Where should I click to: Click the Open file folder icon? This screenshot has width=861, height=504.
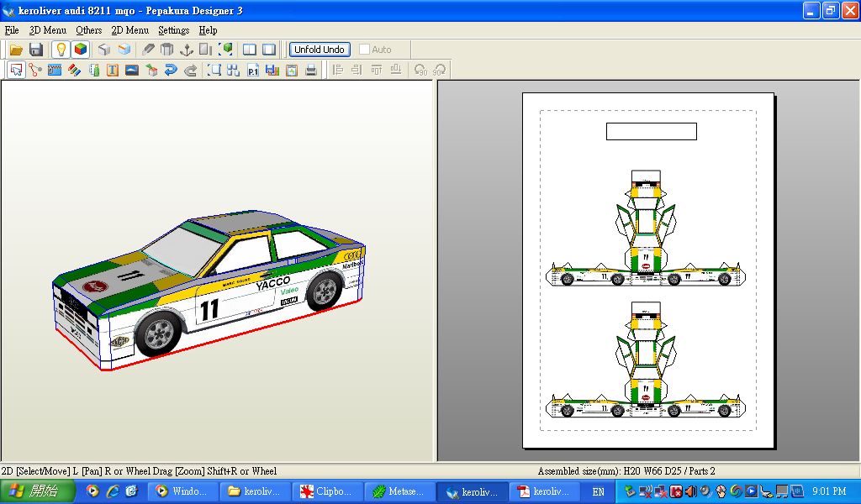(x=15, y=50)
